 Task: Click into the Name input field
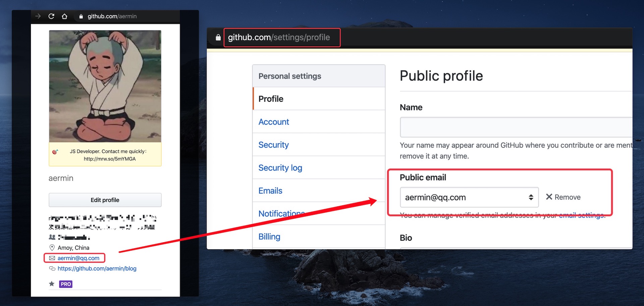pos(516,127)
